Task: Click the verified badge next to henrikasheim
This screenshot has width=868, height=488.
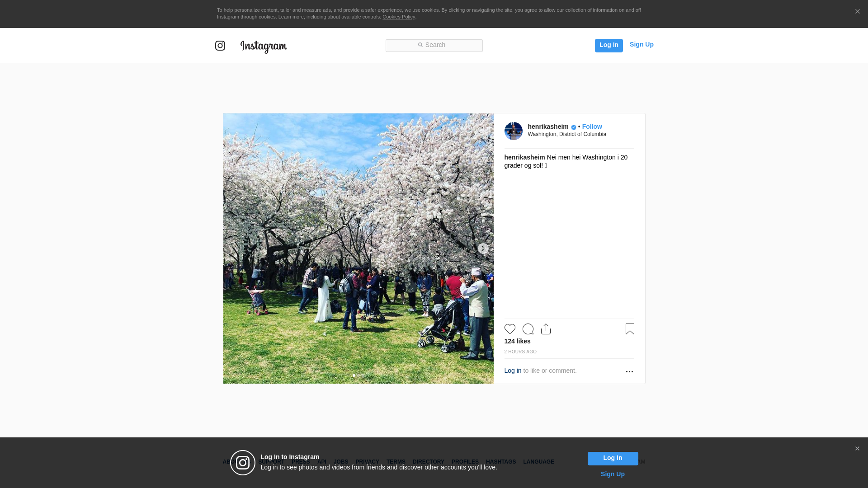Action: point(573,127)
